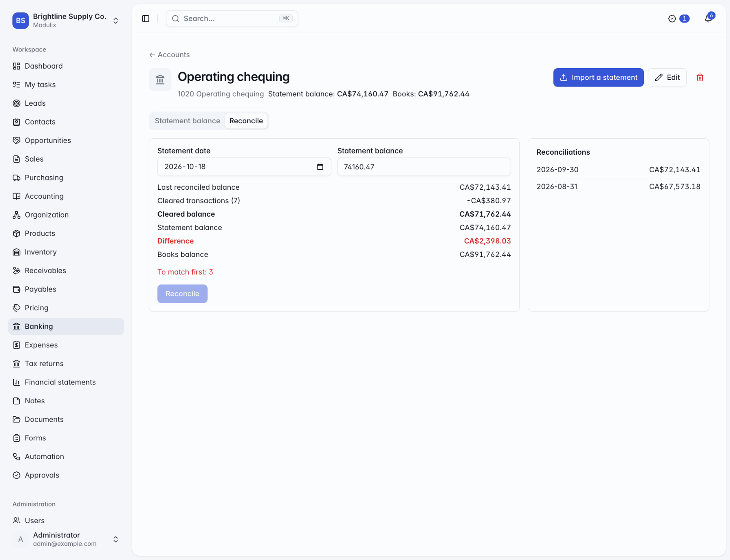Open the notifications bell
Image resolution: width=730 pixels, height=560 pixels.
[x=708, y=18]
